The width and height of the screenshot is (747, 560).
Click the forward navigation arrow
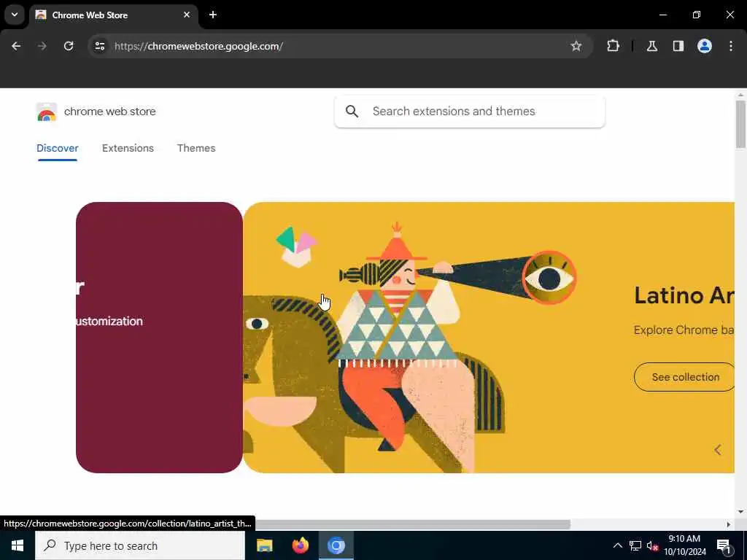pos(42,46)
